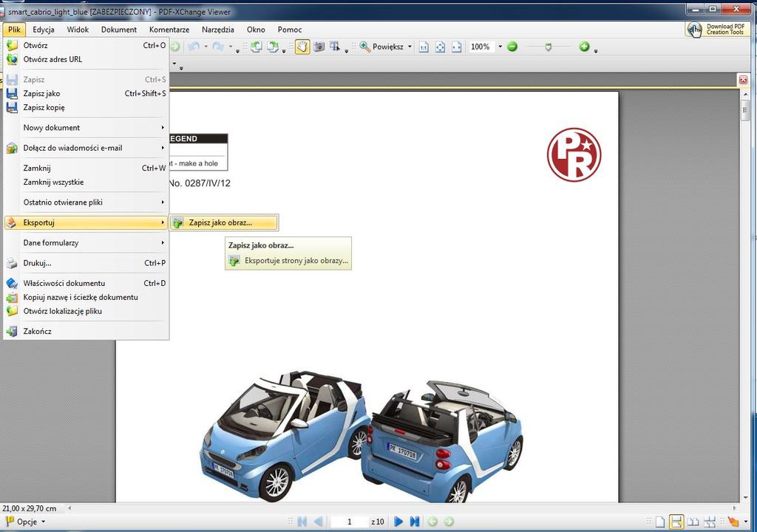Click Zamknij wszystkie menu entry

coord(87,182)
